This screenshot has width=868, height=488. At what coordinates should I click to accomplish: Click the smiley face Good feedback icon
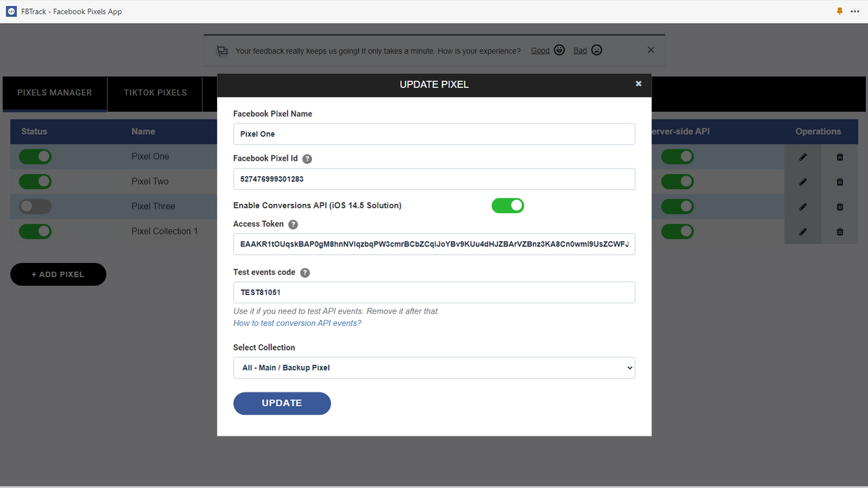tap(559, 50)
